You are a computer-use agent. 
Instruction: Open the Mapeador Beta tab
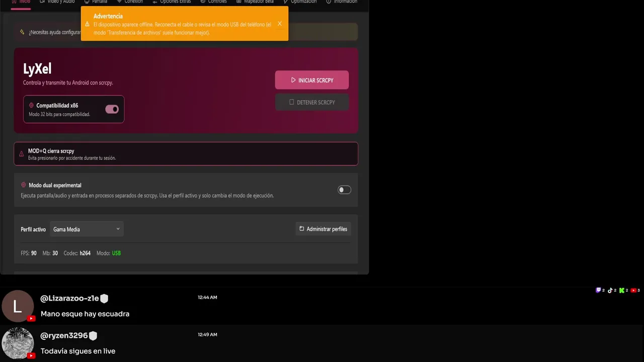point(255,2)
